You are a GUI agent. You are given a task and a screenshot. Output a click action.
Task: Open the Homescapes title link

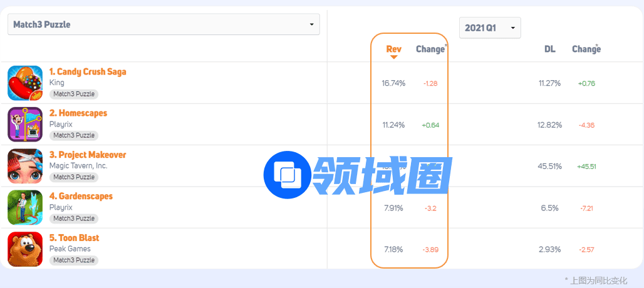point(78,113)
